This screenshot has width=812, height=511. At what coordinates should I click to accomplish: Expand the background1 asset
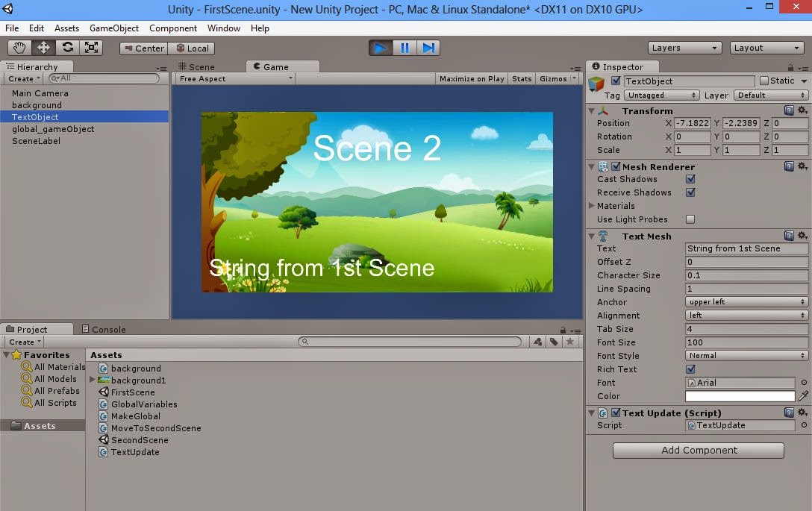[93, 380]
